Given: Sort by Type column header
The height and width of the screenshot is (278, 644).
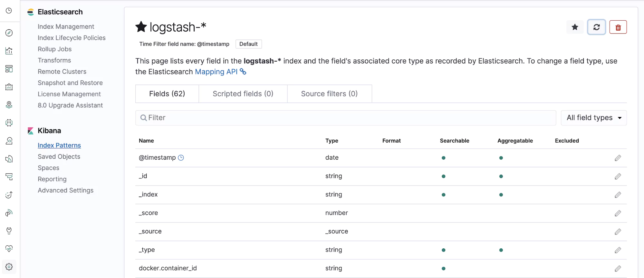Looking at the screenshot, I should click(x=332, y=141).
